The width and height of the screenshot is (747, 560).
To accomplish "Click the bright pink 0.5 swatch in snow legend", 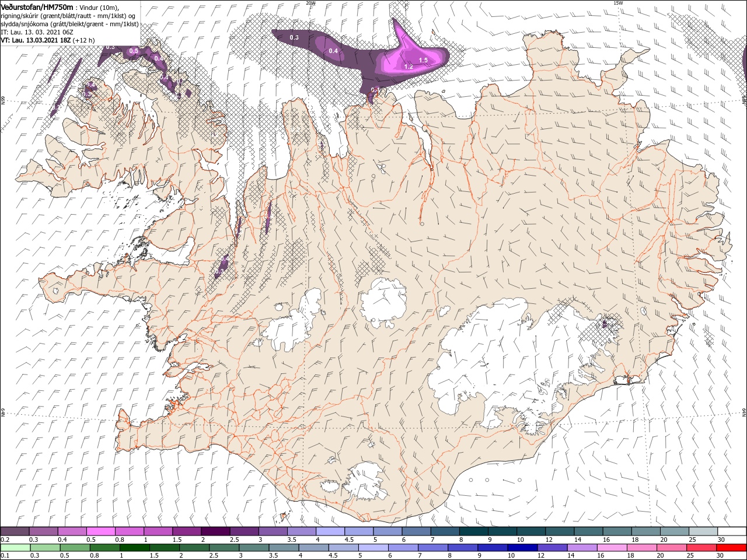I will point(101,531).
